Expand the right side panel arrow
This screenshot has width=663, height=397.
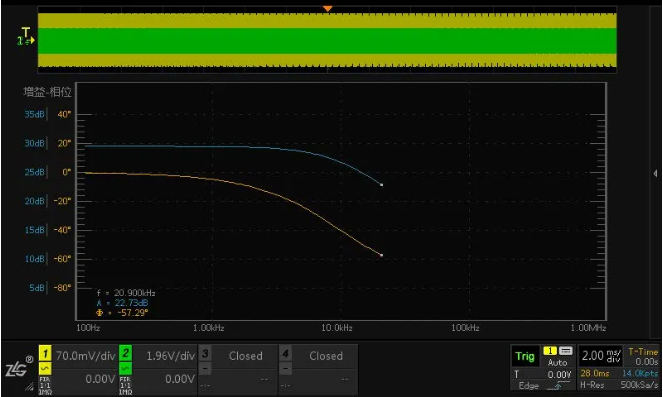(x=655, y=173)
